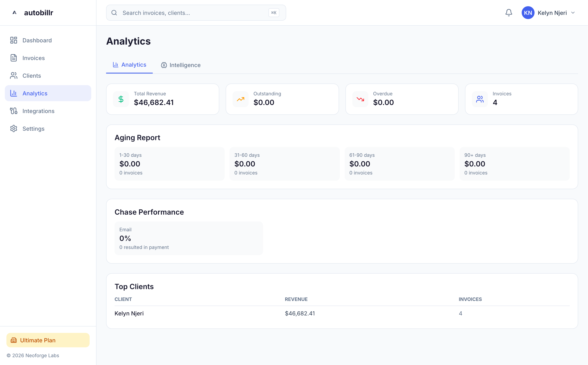588x365 pixels.
Task: Click the Settings gear icon in sidebar
Action: coord(13,128)
